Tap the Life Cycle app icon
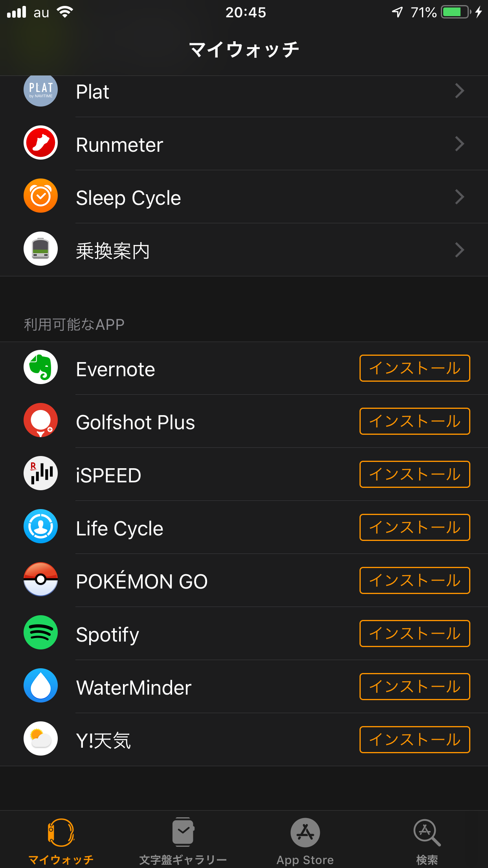Image resolution: width=488 pixels, height=868 pixels. pos(40,526)
